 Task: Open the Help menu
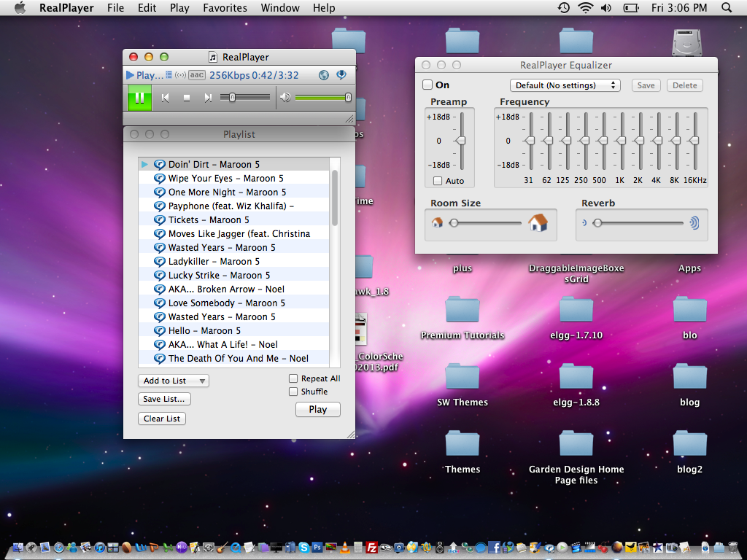324,7
